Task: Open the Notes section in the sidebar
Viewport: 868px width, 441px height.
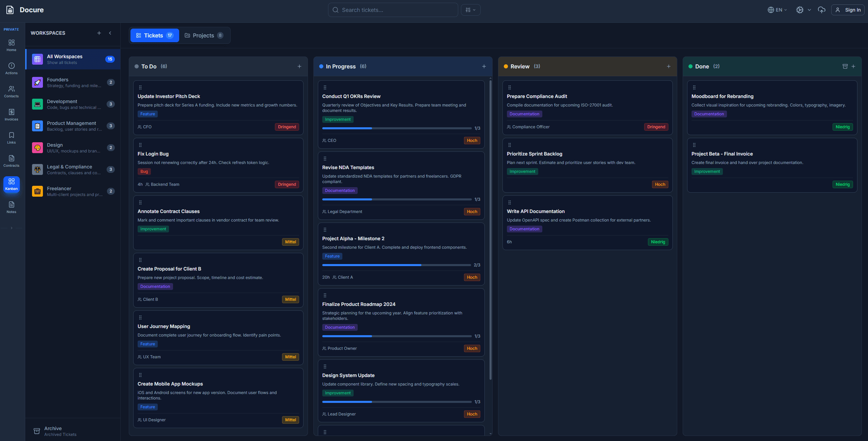Action: (x=11, y=207)
